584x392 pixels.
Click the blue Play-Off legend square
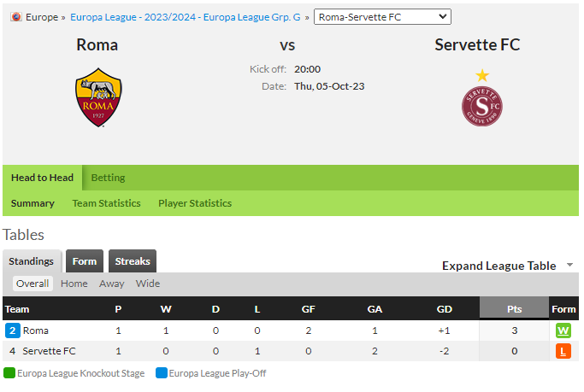(x=162, y=372)
